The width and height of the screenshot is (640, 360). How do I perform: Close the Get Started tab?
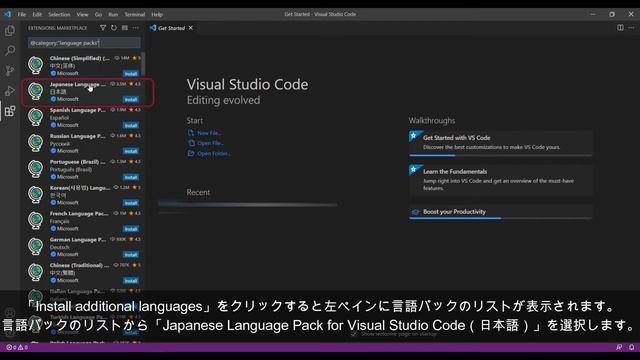(191, 28)
